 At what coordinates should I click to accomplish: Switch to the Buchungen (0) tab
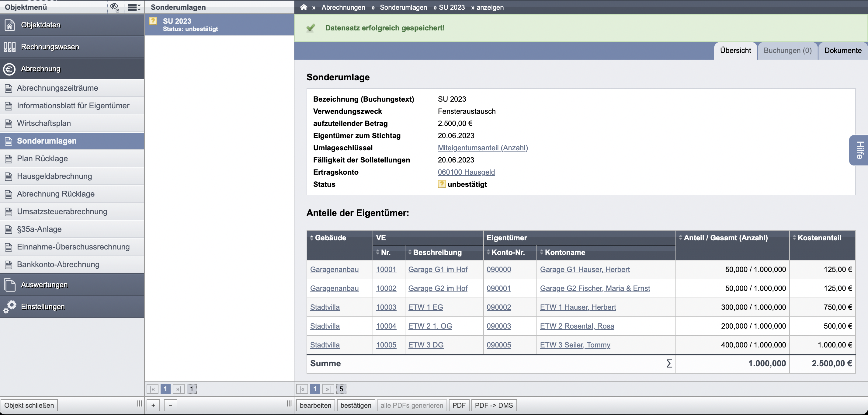(787, 51)
